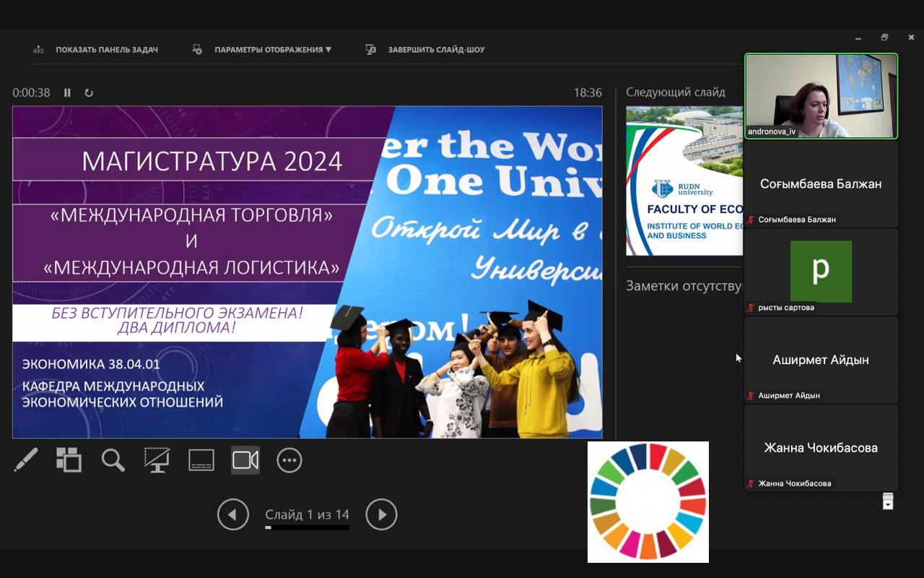Select the pen and laser pointer tool

[26, 460]
